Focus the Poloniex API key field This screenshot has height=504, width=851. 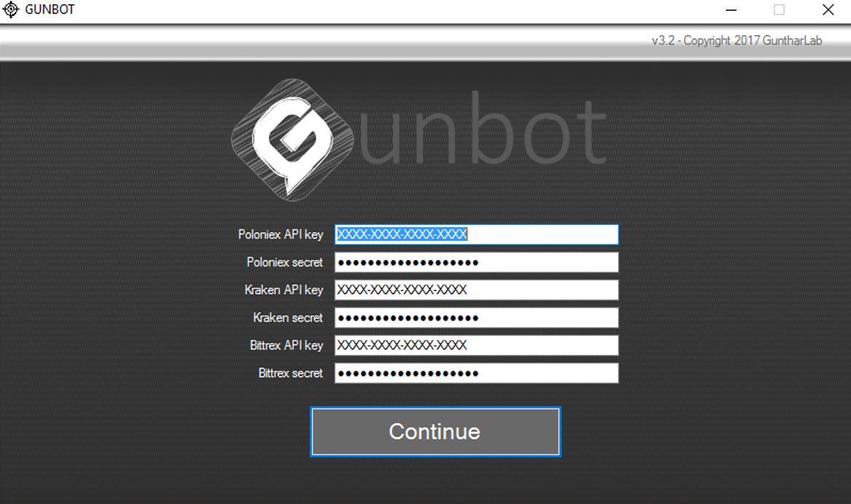click(477, 235)
